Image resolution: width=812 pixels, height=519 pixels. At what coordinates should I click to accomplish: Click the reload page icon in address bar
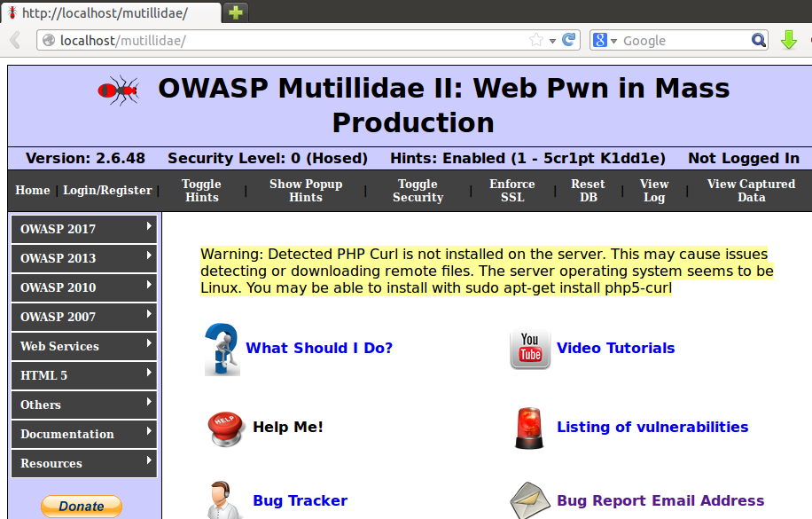click(x=568, y=39)
